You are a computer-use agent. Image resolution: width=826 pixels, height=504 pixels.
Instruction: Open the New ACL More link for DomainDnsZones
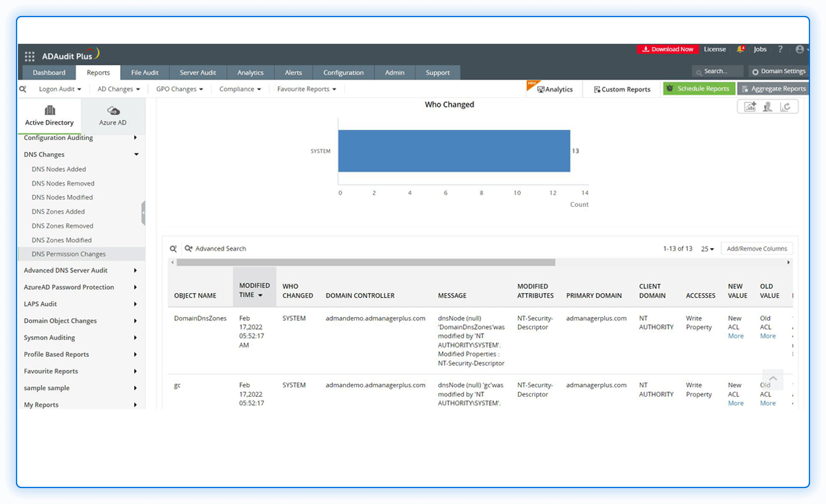[x=736, y=336]
